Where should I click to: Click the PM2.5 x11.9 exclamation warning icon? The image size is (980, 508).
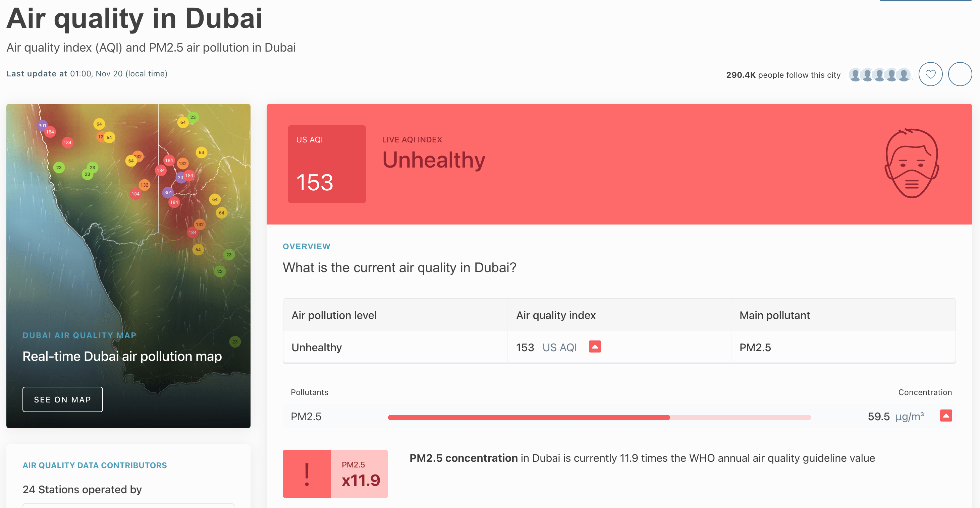click(306, 473)
